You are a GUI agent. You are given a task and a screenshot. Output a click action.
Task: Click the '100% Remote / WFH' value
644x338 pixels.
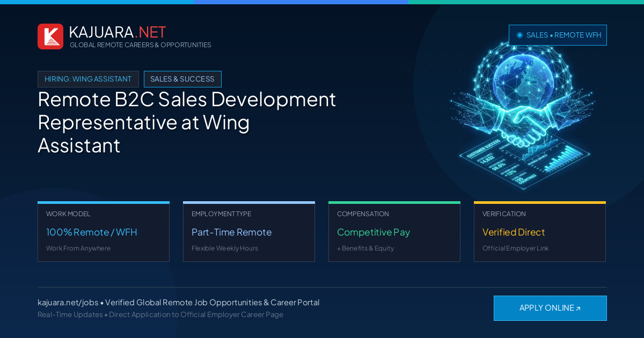92,232
